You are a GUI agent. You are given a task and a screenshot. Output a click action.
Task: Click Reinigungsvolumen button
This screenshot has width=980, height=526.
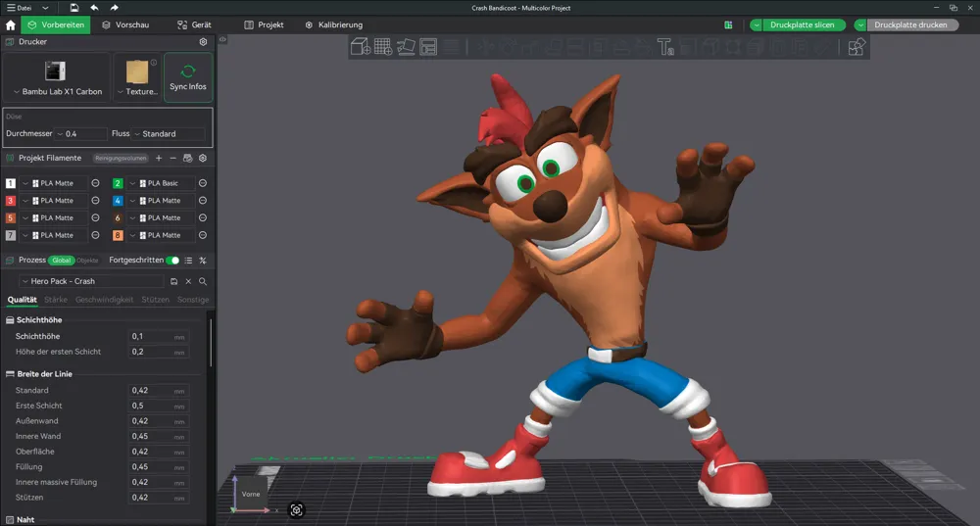point(121,158)
